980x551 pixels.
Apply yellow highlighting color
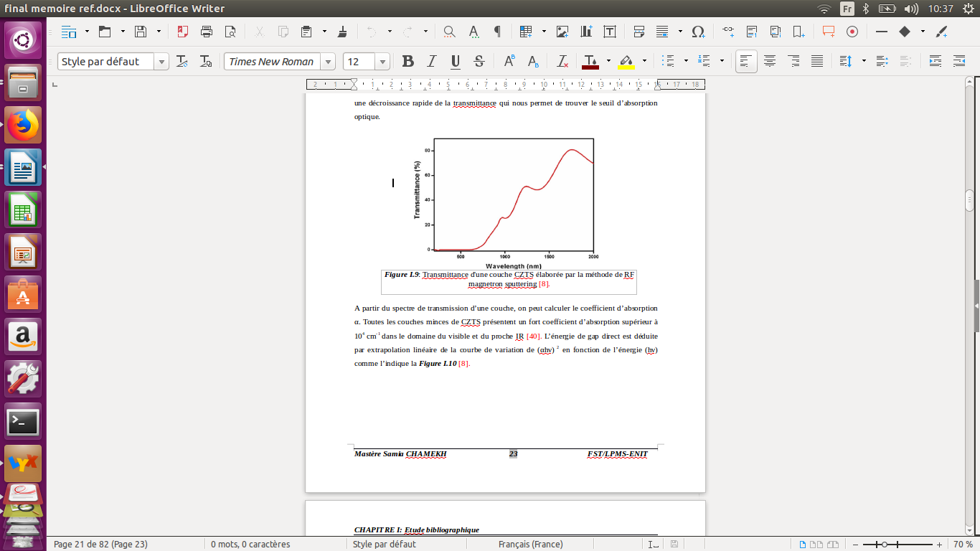pos(626,61)
